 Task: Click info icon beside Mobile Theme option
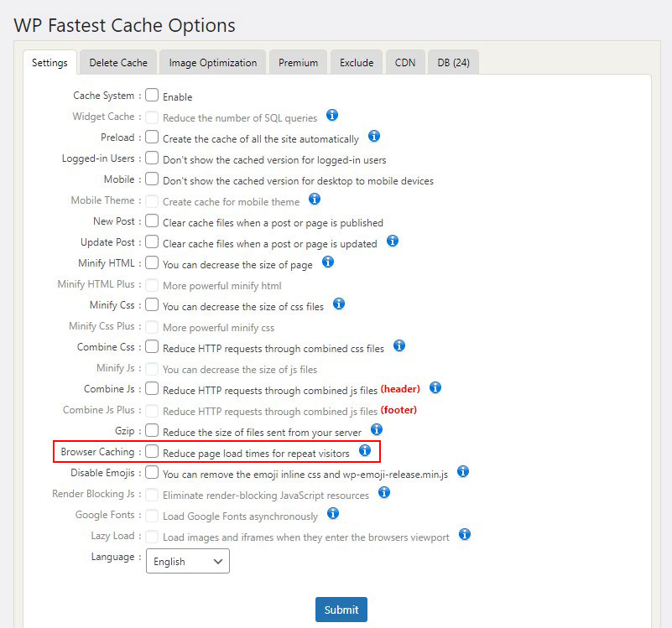[315, 199]
